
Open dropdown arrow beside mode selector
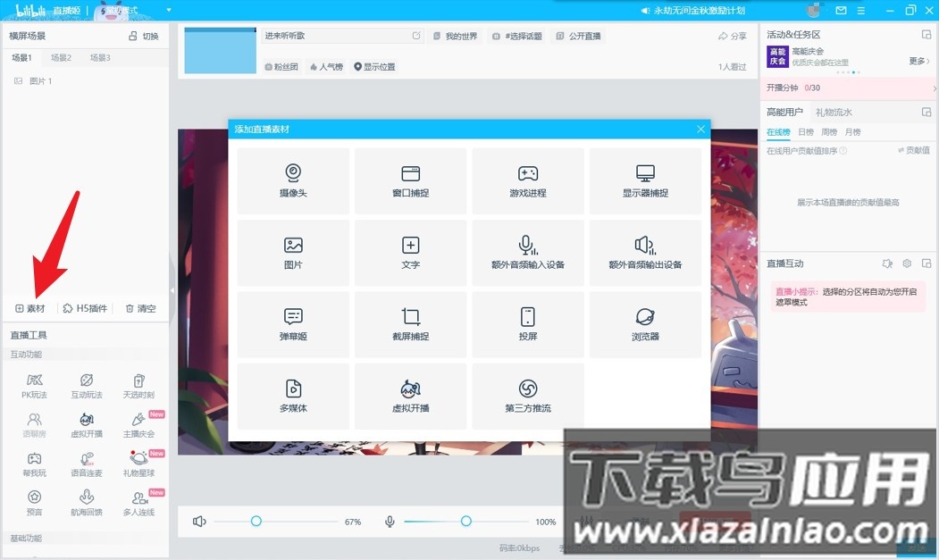coord(169,11)
